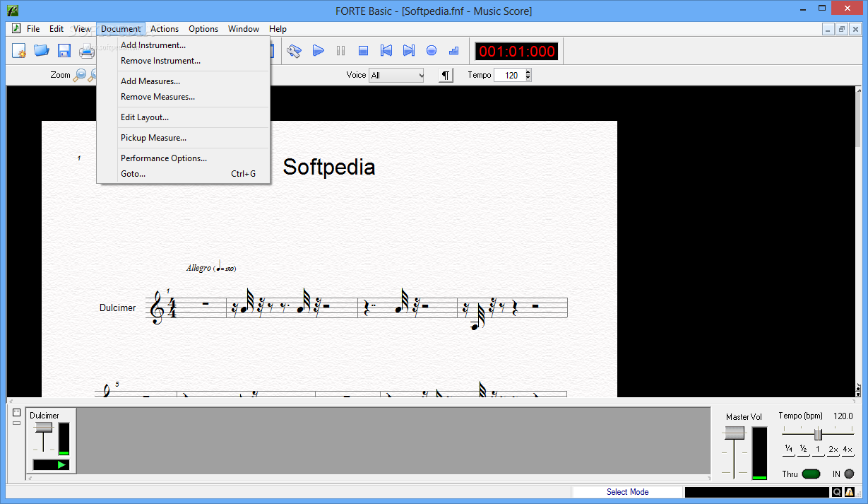Viewport: 868px width, 504px height.
Task: Start recording with the round Record button
Action: point(432,50)
